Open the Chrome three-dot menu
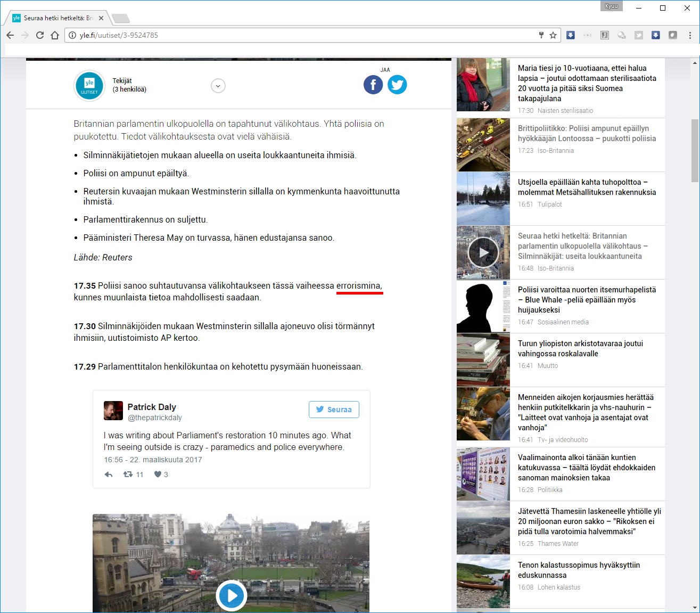The height and width of the screenshot is (613, 700). [x=690, y=35]
